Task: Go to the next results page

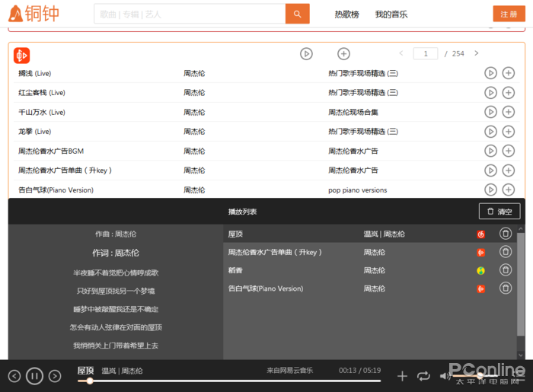Action: tap(477, 53)
